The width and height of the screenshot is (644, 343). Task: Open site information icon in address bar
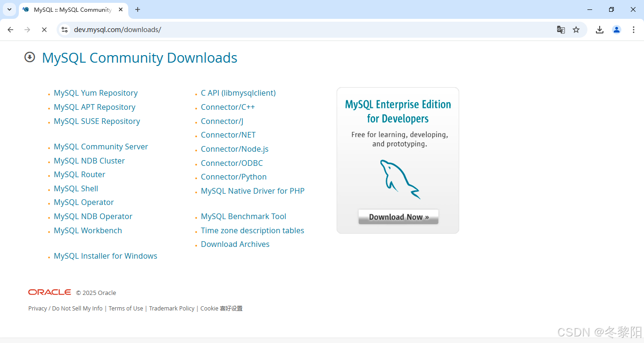[65, 30]
